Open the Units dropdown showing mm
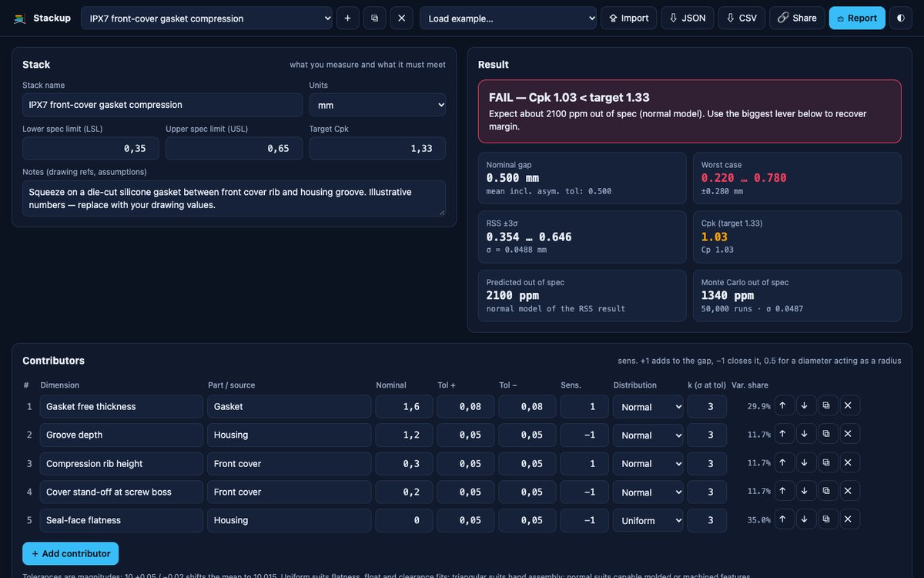The image size is (924, 578). 377,105
